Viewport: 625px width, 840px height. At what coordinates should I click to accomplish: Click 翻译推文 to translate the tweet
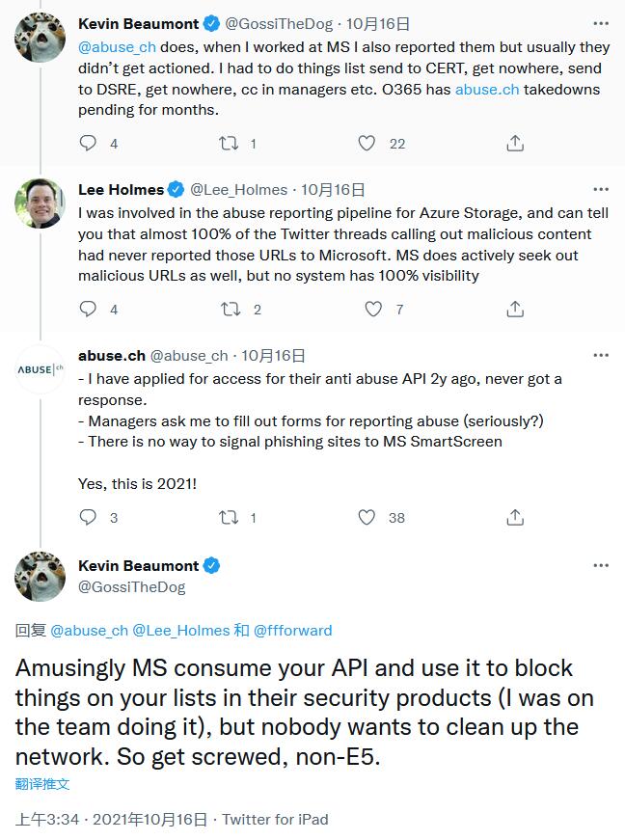pos(42,784)
